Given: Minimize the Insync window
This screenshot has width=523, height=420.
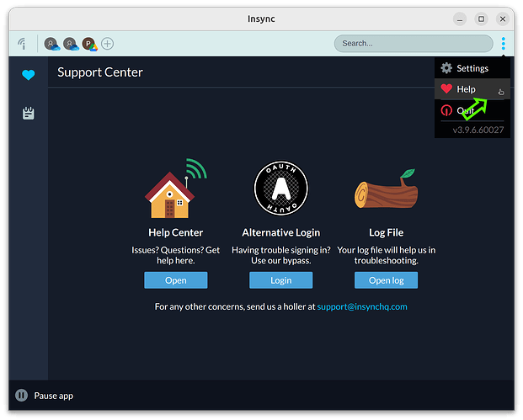Looking at the screenshot, I should [460, 19].
